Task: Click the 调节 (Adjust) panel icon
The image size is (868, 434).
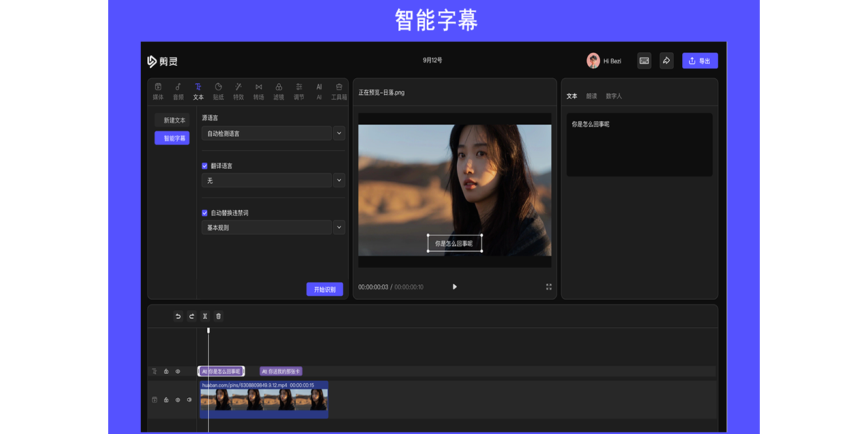Action: tap(298, 90)
